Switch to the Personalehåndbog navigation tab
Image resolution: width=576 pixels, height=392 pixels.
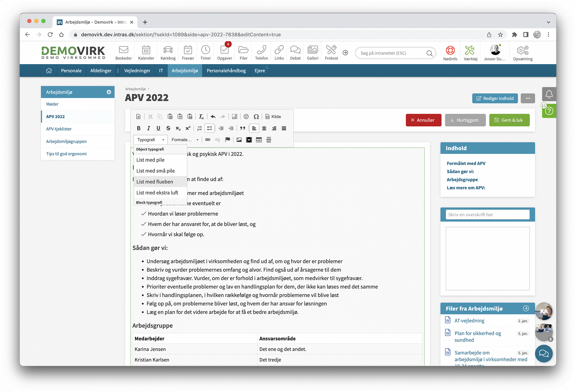[x=226, y=71]
